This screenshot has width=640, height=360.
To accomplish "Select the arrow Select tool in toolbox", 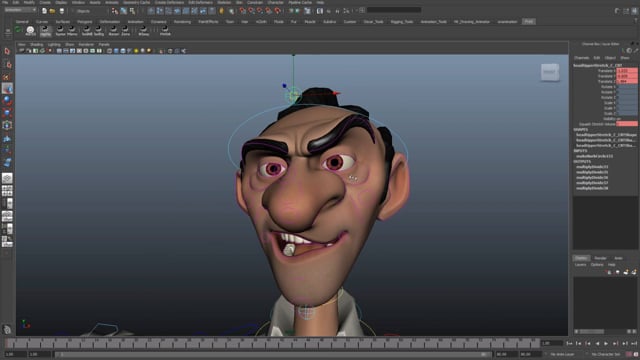I will 7,51.
